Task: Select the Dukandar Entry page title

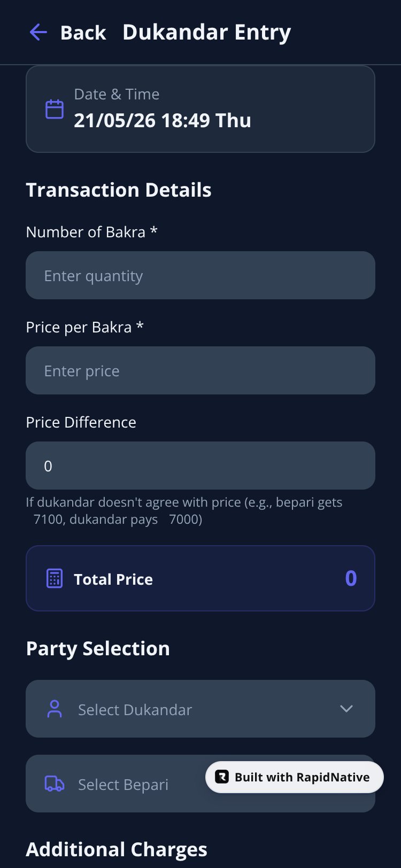Action: (207, 33)
